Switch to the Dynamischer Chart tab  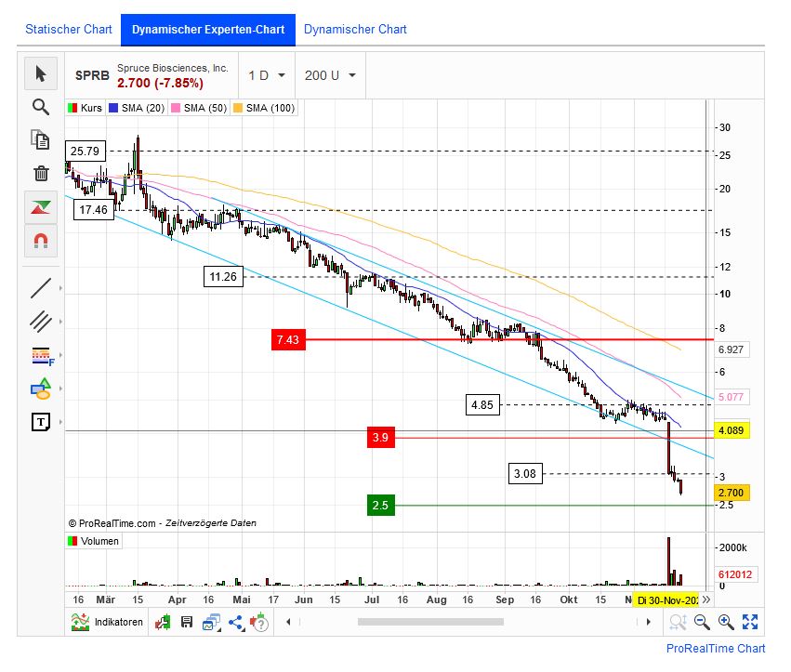point(355,29)
